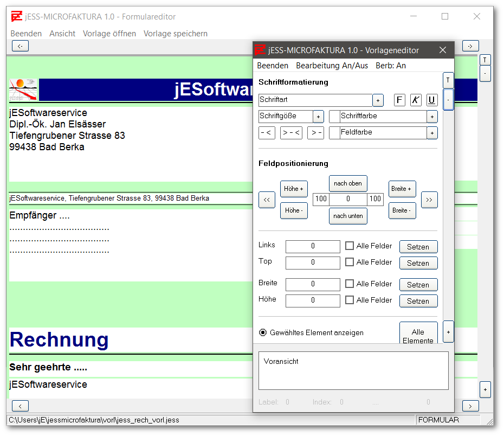Align text left with the -< button
This screenshot has width=504, height=436.
267,133
